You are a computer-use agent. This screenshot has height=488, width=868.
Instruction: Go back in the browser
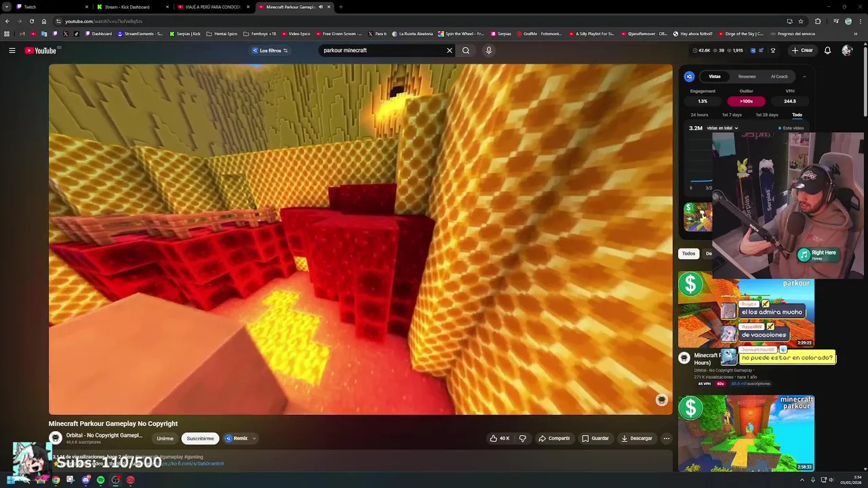point(7,21)
